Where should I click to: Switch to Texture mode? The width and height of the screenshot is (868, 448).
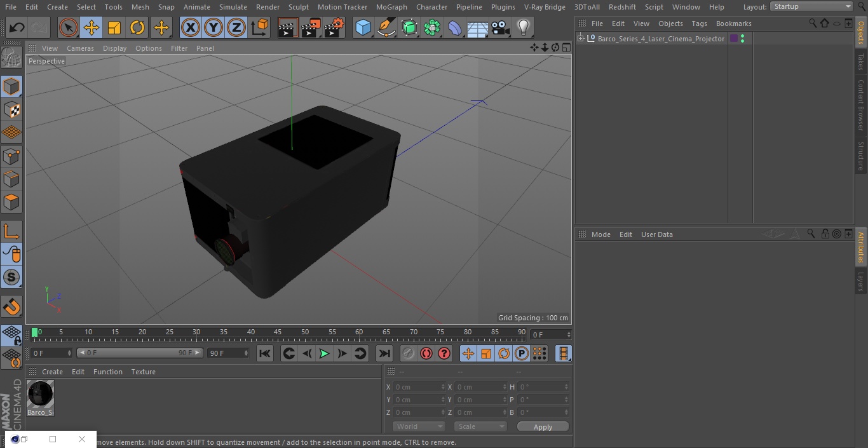[11, 109]
